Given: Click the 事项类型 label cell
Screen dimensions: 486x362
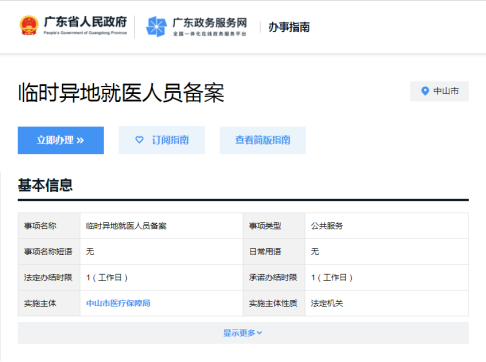Looking at the screenshot, I should pyautogui.click(x=274, y=226).
